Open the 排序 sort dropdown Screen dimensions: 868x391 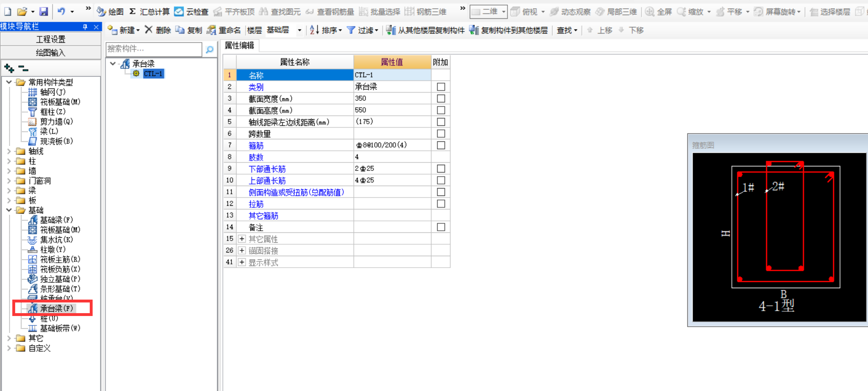pos(326,30)
